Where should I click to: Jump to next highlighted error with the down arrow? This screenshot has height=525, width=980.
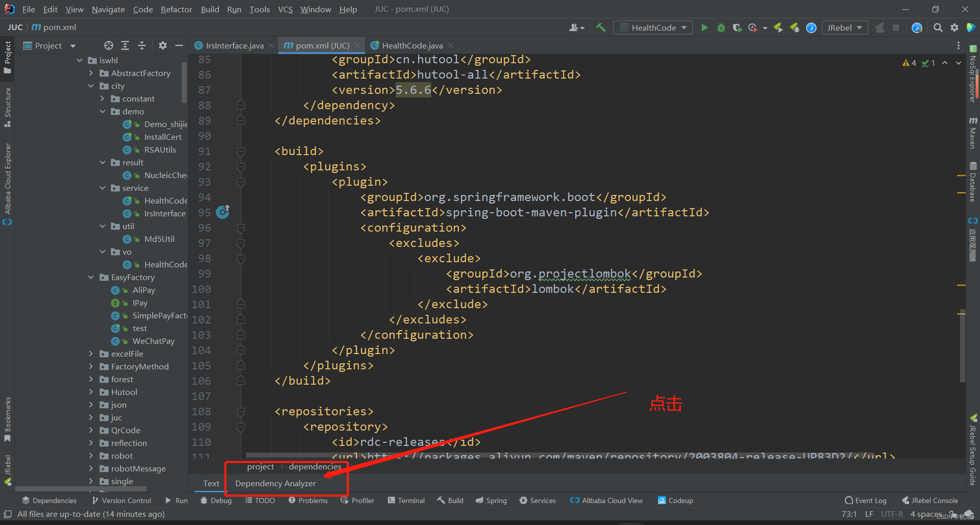coord(958,63)
